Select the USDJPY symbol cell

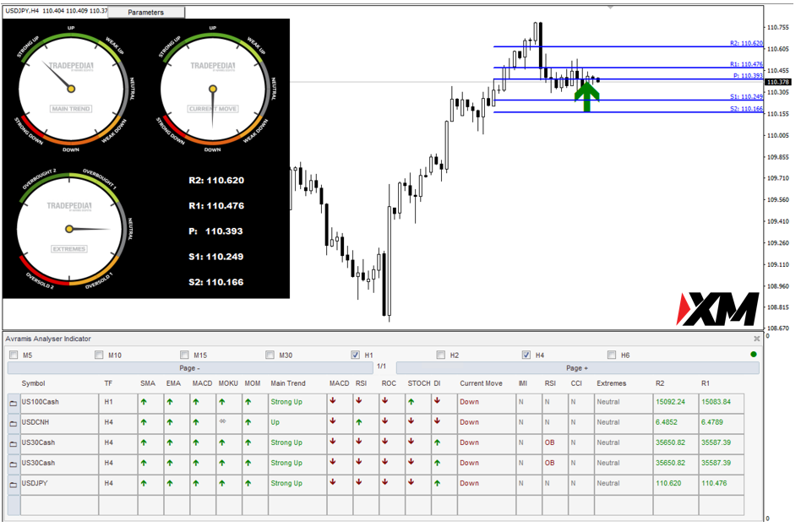click(59, 484)
